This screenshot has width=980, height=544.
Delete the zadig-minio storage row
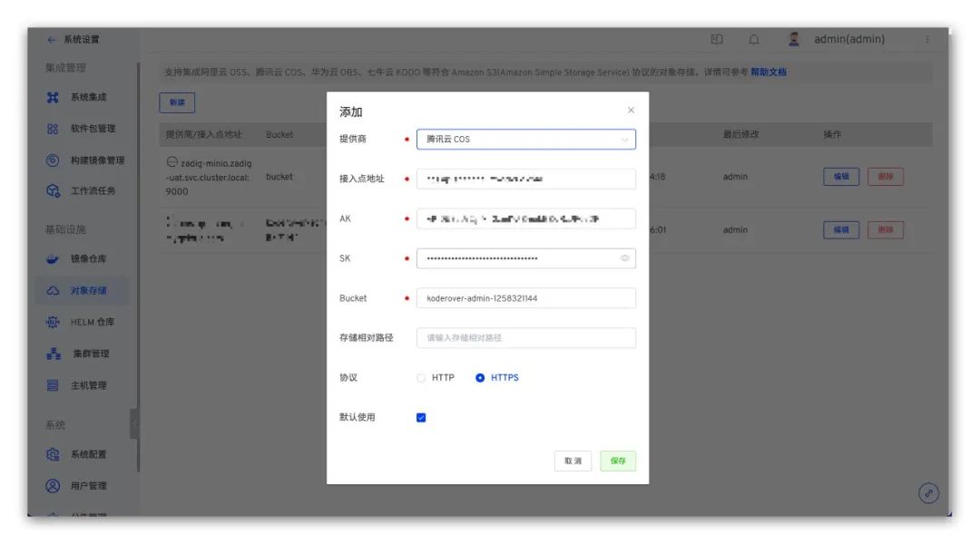pos(885,177)
